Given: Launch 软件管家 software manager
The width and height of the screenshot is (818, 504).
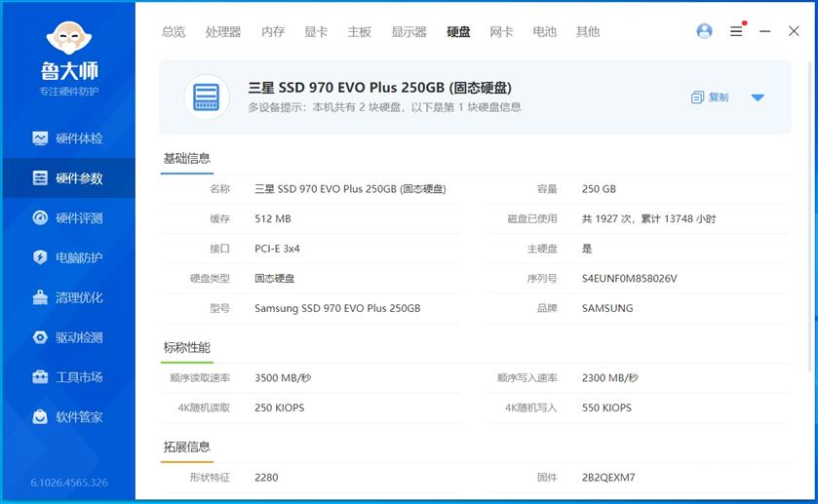Looking at the screenshot, I should click(67, 417).
